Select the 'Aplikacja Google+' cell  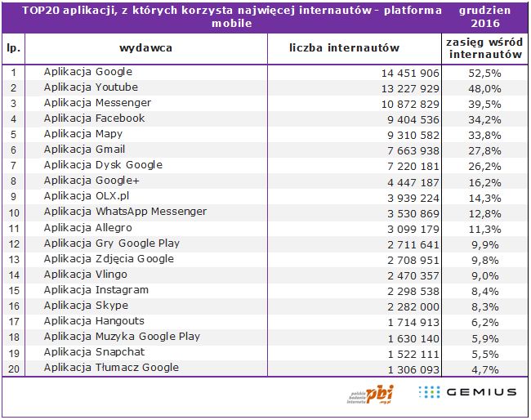point(91,181)
